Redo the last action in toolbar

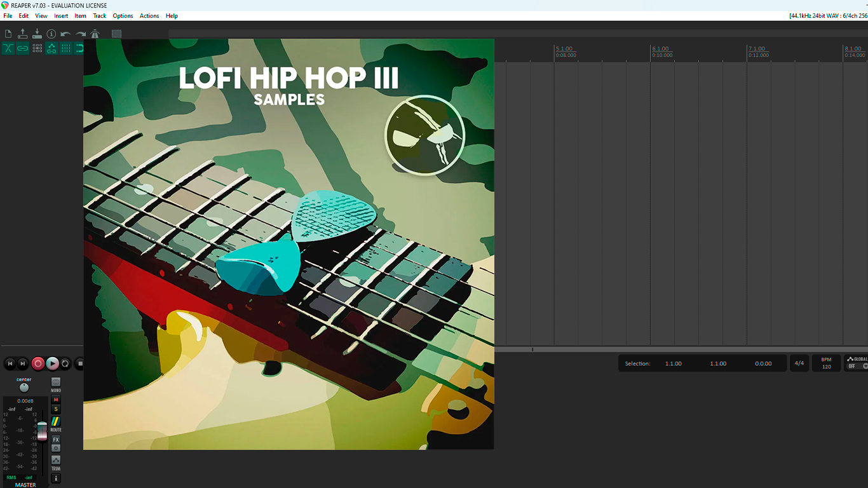click(x=81, y=34)
